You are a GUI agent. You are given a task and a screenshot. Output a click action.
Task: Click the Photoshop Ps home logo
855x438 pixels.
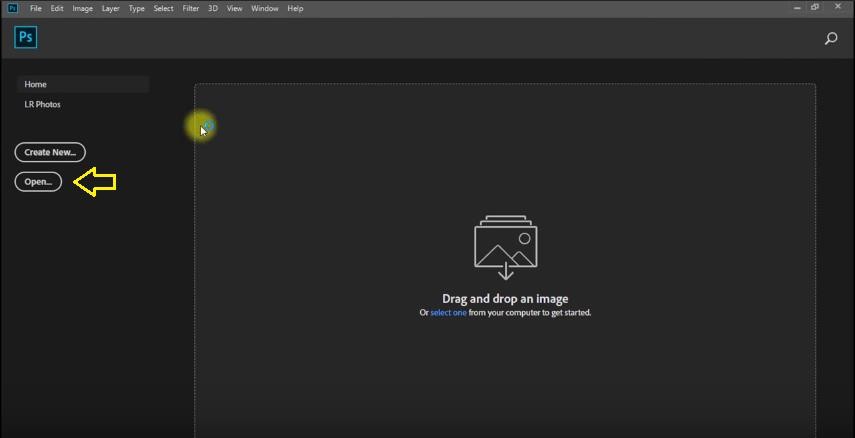[x=26, y=37]
